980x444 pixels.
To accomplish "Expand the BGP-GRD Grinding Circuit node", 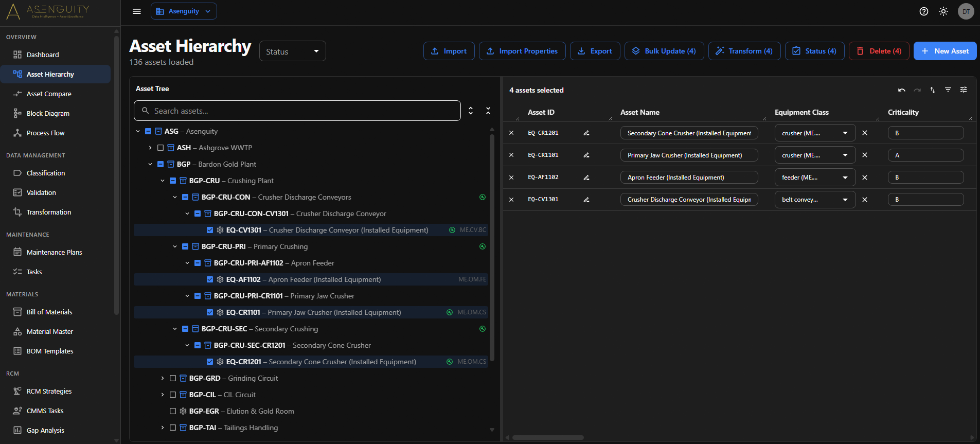I will (163, 378).
